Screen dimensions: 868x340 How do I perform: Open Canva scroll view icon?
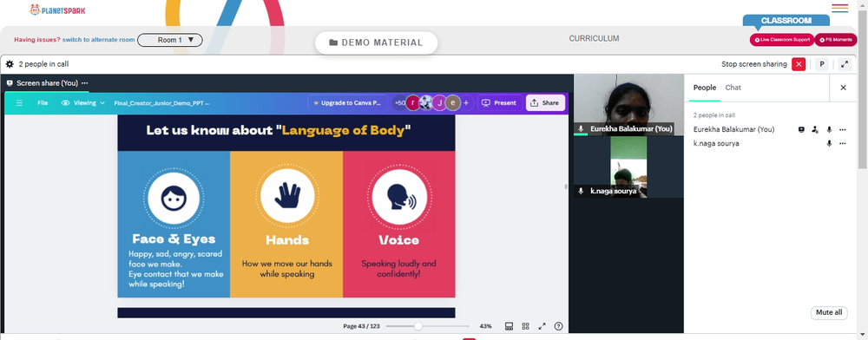click(x=510, y=326)
